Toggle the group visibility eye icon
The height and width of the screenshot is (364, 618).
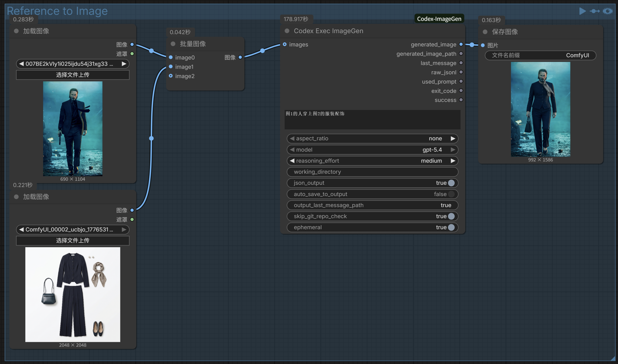point(608,11)
